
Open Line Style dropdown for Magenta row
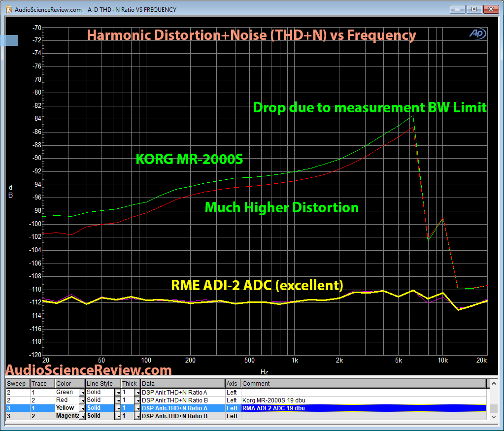coord(118,416)
